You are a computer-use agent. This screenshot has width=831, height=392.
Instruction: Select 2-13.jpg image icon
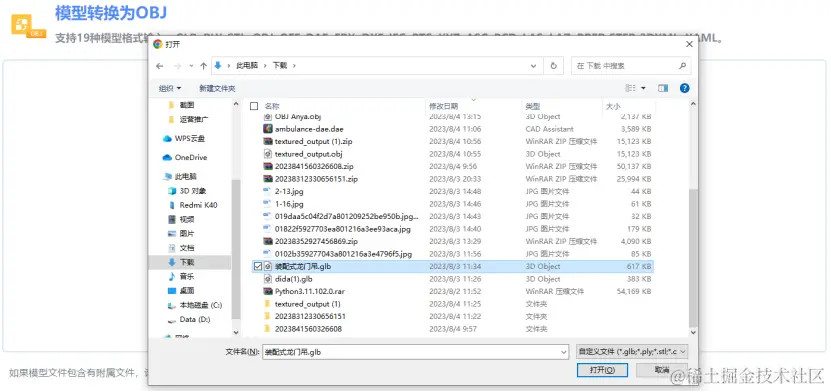[268, 191]
